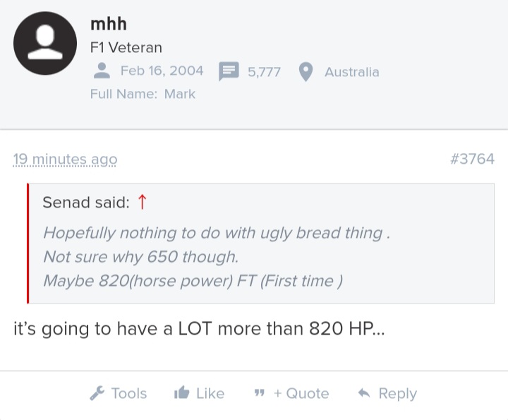Click the Feb 16, 2004 join date
This screenshot has height=420, width=508.
162,71
